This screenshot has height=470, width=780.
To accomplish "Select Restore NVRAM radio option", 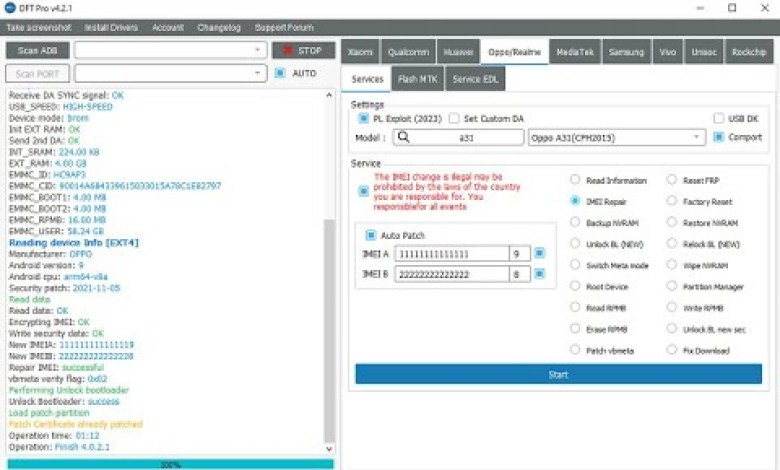I will click(x=672, y=222).
